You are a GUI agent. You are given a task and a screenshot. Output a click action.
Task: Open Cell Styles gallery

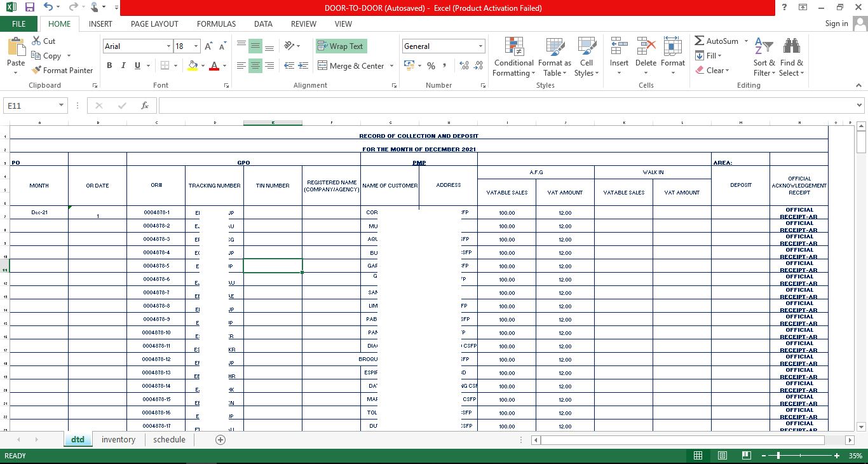(586, 57)
